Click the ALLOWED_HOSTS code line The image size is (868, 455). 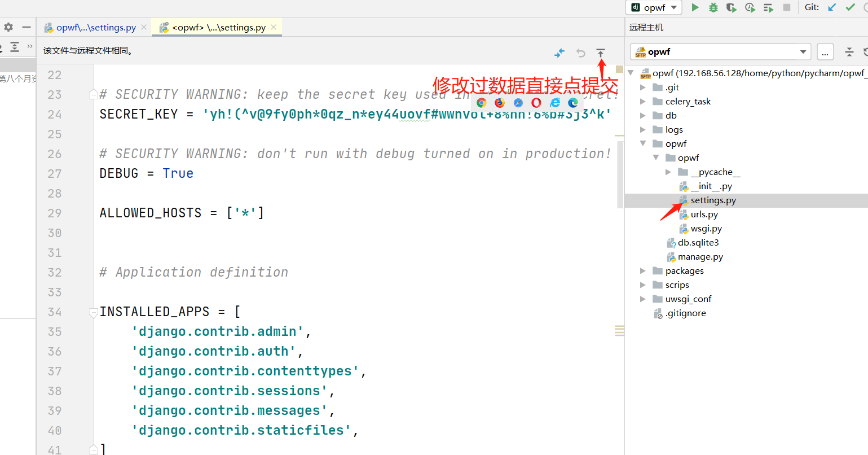(182, 213)
